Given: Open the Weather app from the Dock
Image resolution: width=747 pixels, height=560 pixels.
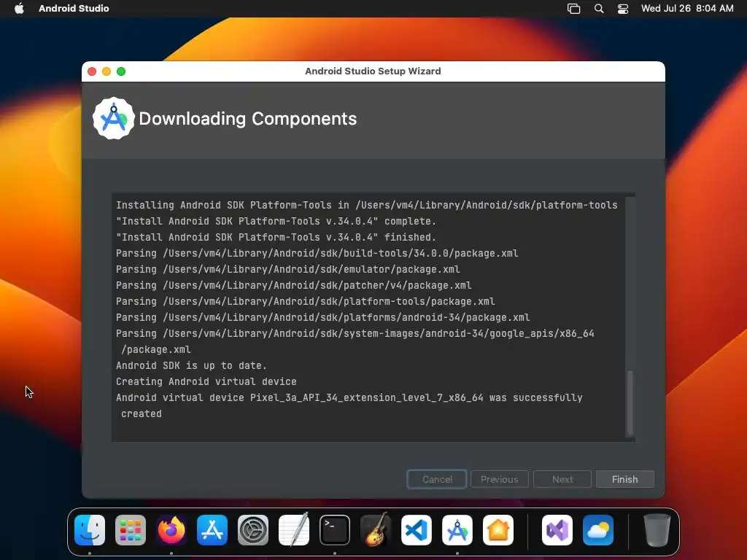Looking at the screenshot, I should tap(598, 530).
